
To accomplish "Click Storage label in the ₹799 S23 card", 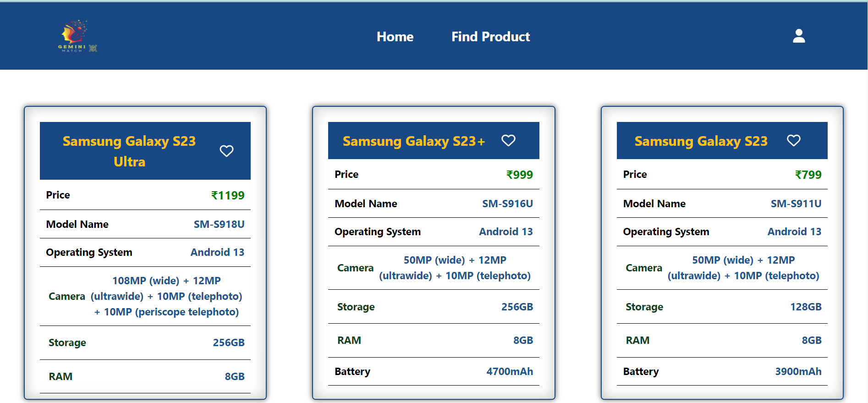I will (644, 307).
